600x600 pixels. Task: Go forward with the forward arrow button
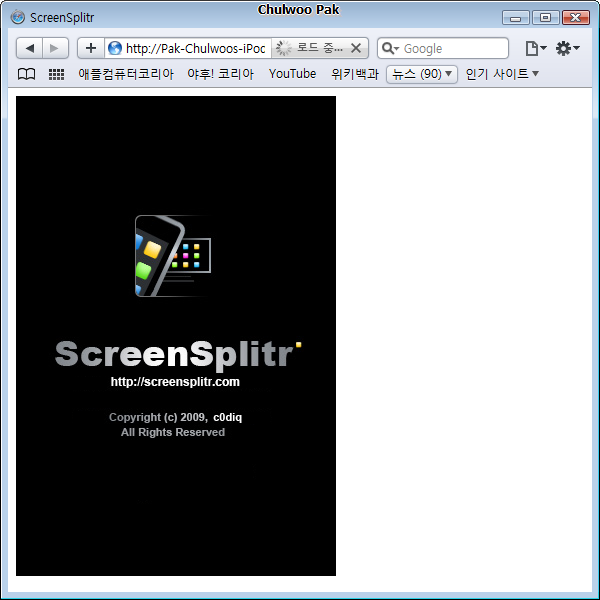pos(55,48)
